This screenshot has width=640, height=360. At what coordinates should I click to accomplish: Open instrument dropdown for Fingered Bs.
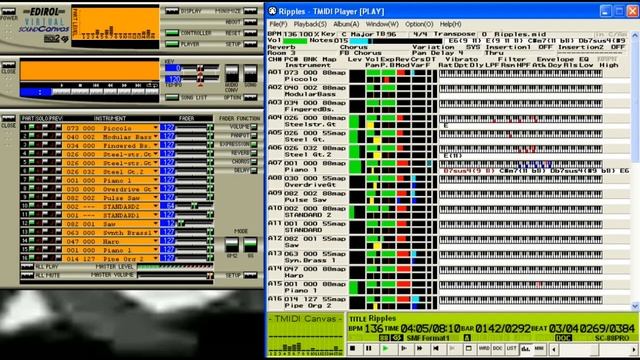[x=156, y=145]
